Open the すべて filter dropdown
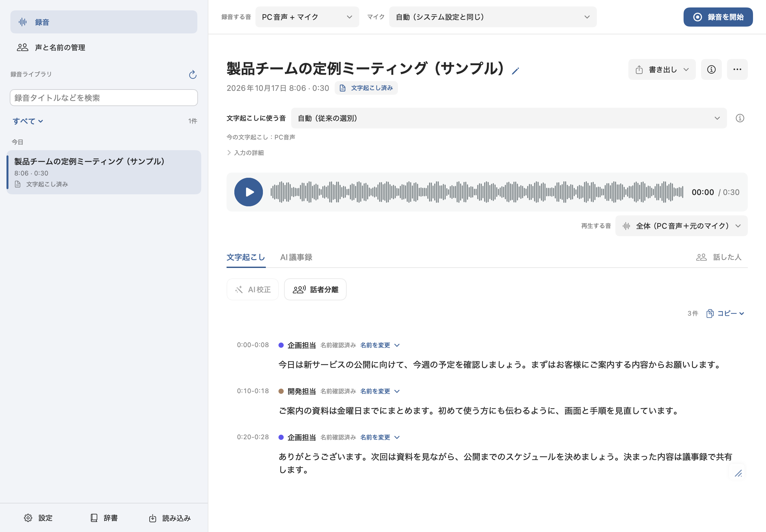Viewport: 766px width, 532px height. pyautogui.click(x=28, y=121)
